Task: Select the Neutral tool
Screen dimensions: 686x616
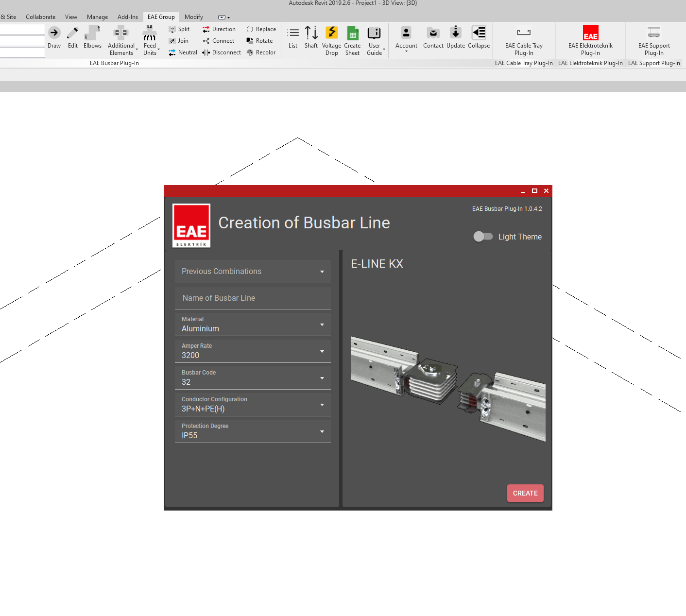Action: [183, 52]
